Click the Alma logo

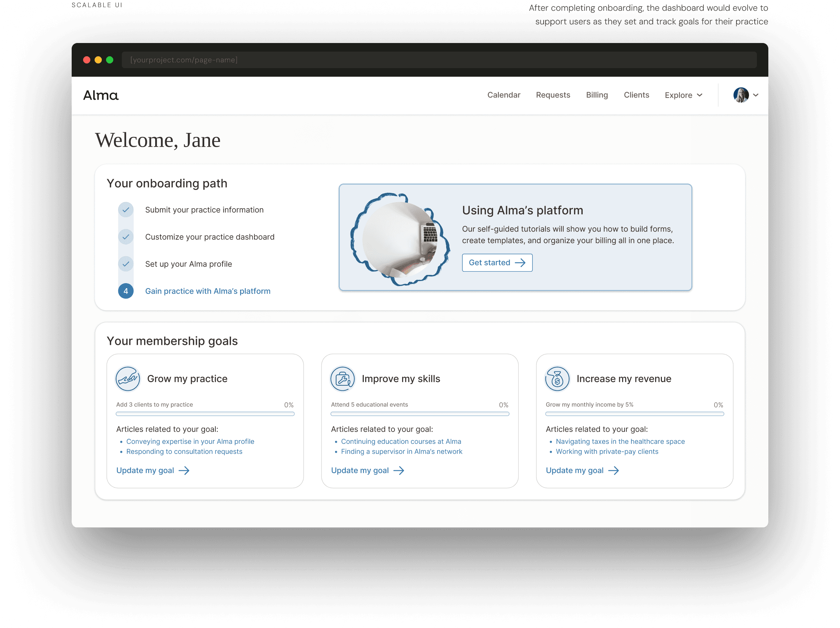click(x=101, y=95)
